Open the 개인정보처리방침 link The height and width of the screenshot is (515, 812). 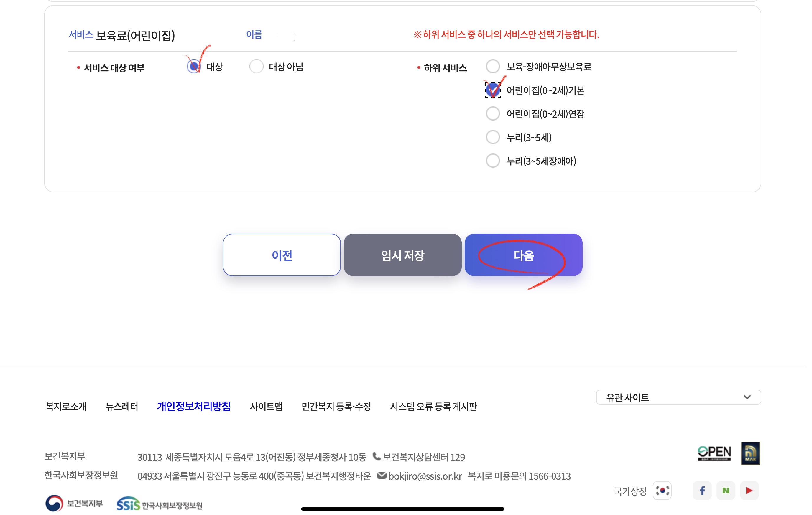[x=193, y=407]
